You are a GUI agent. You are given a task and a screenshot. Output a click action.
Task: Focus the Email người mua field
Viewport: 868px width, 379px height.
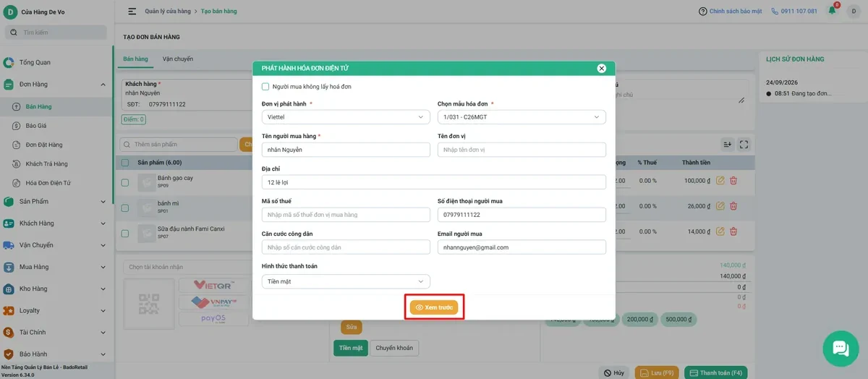[522, 247]
